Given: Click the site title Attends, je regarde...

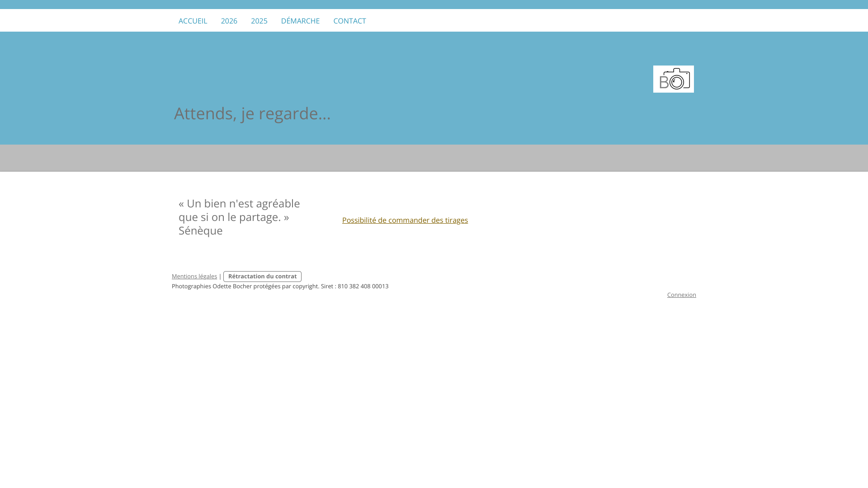Looking at the screenshot, I should click(x=252, y=113).
